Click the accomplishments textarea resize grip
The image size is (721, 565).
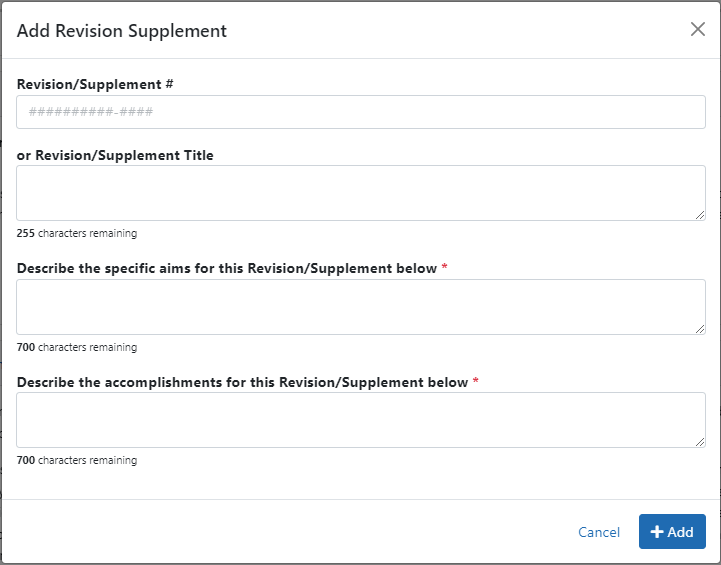coord(700,442)
